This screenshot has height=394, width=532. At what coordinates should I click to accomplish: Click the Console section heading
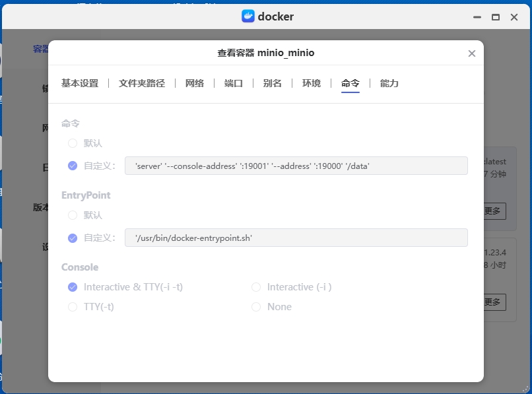[x=80, y=267]
